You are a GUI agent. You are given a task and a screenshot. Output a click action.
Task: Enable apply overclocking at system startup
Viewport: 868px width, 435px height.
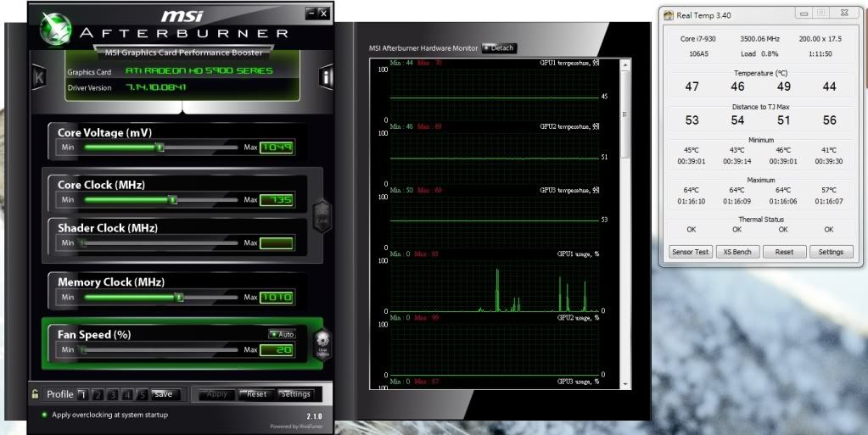click(44, 415)
